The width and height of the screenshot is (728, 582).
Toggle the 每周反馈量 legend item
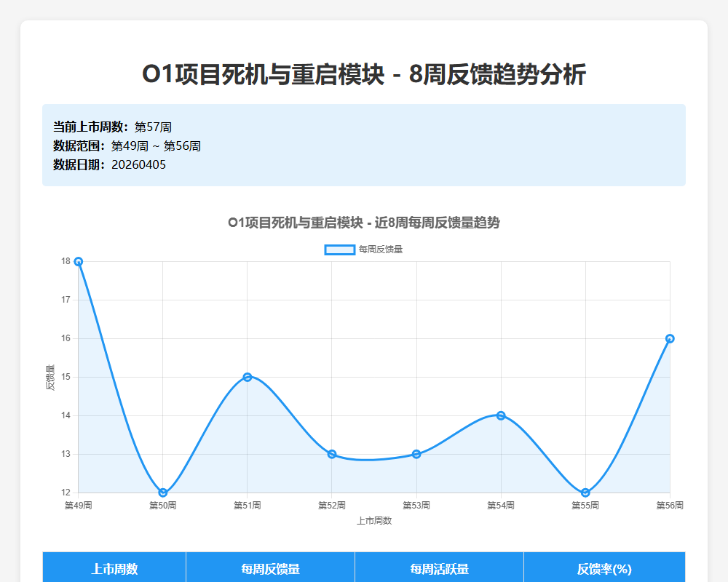coord(363,250)
